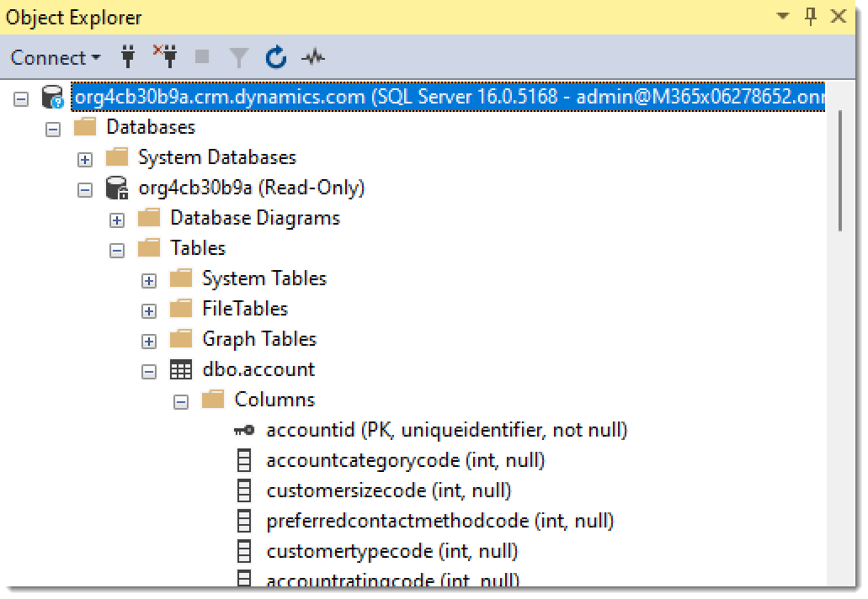Click the dbo.account table grid icon
The image size is (868, 599).
[181, 369]
